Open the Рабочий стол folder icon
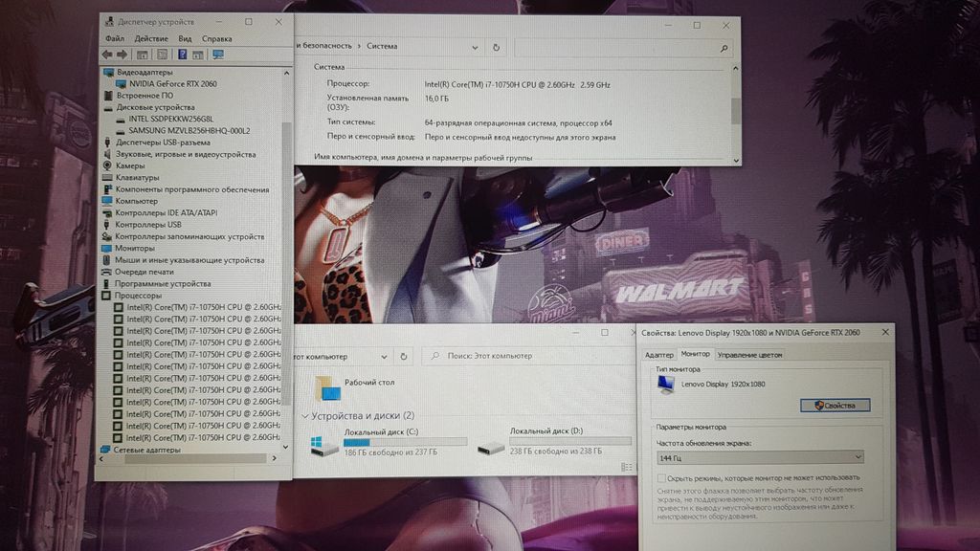Screen dimensions: 980x551 click(328, 387)
